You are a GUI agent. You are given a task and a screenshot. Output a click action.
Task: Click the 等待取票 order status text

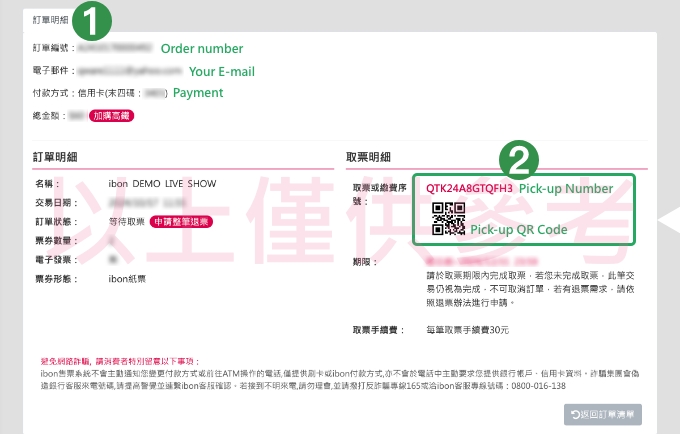coord(126,222)
